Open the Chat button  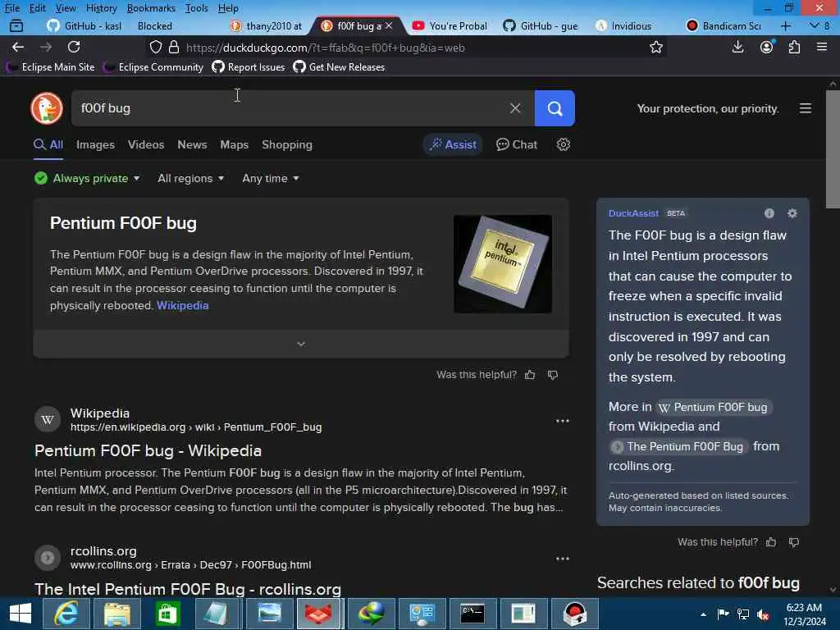(517, 144)
